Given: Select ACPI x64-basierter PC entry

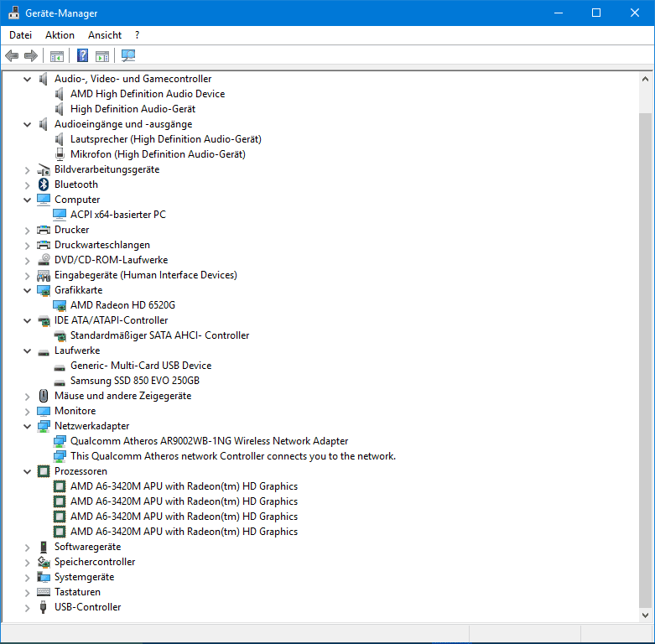Looking at the screenshot, I should pos(117,215).
